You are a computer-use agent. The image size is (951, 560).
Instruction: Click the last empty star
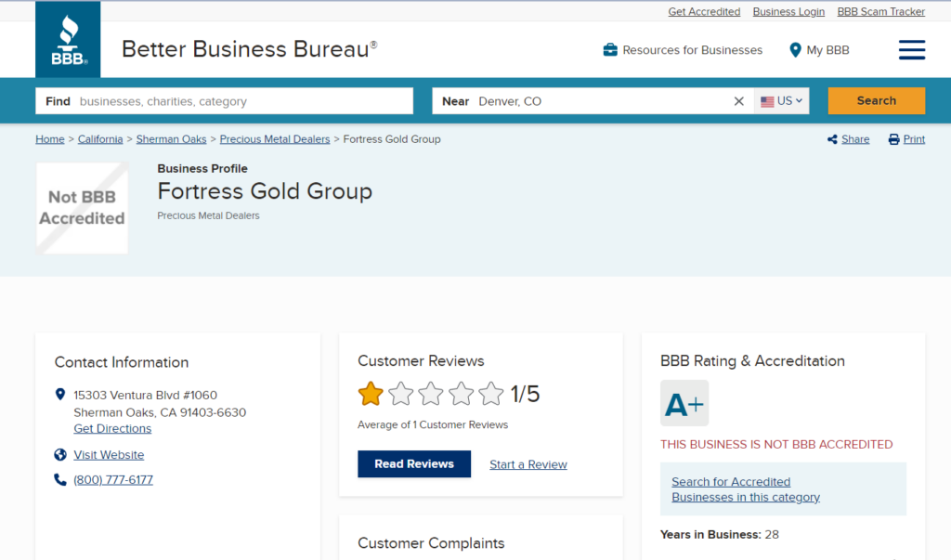click(491, 394)
